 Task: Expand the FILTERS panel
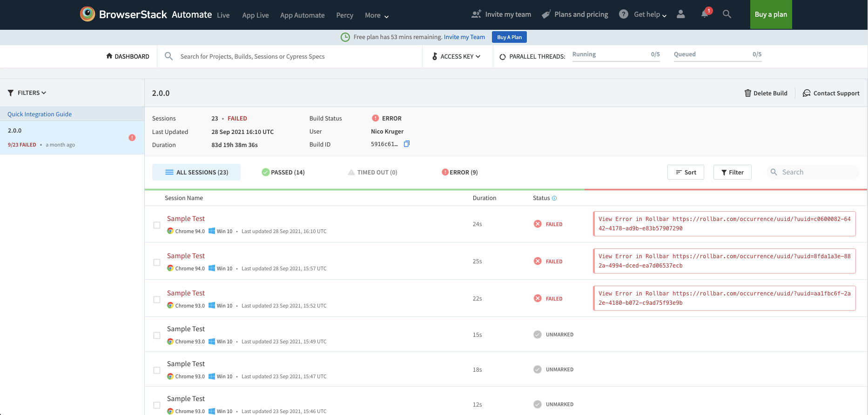pyautogui.click(x=27, y=93)
